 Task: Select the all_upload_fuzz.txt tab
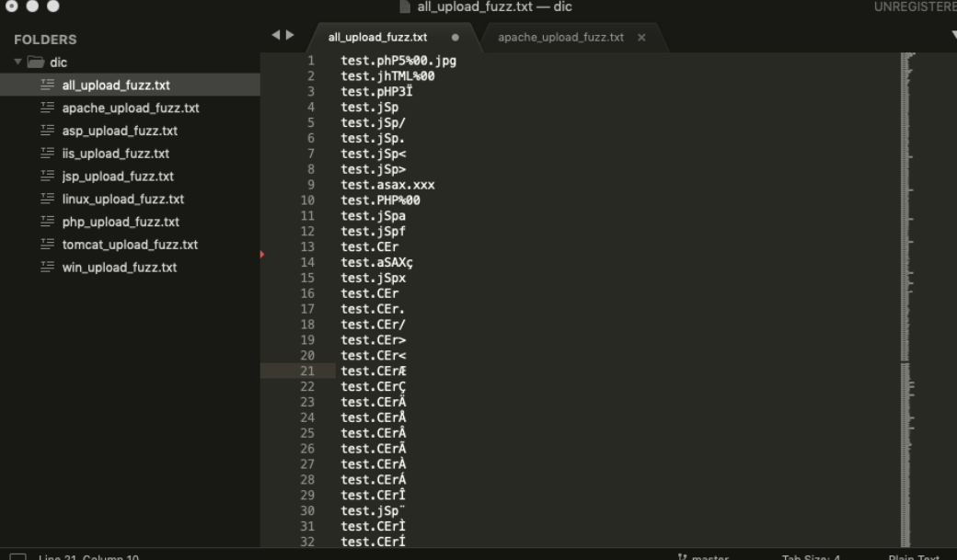(x=377, y=38)
